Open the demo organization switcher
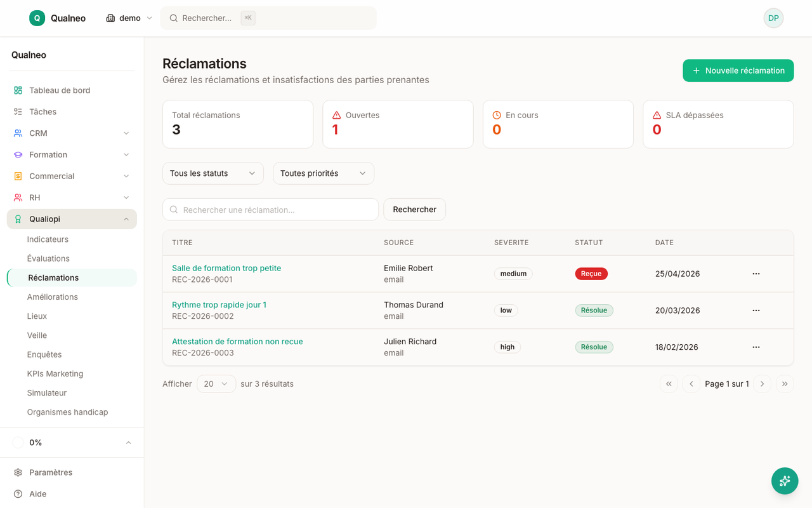Screen dimensions: 812x508 coord(129,18)
